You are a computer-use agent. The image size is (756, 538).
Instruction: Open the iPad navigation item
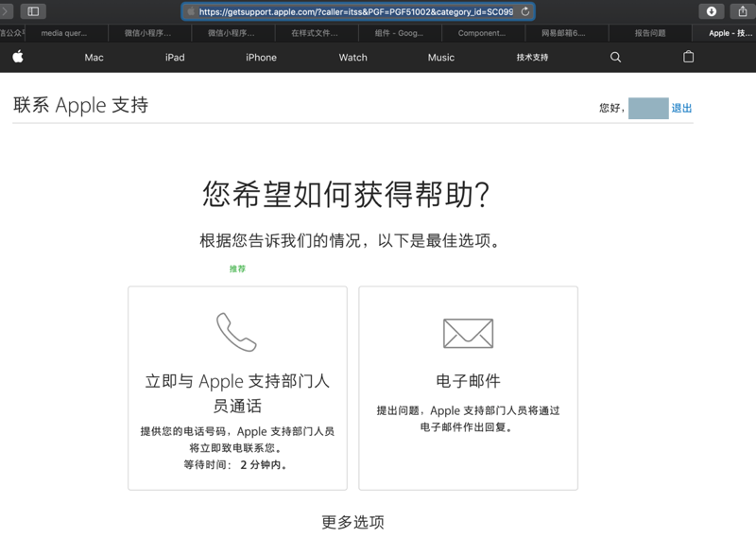pos(175,58)
